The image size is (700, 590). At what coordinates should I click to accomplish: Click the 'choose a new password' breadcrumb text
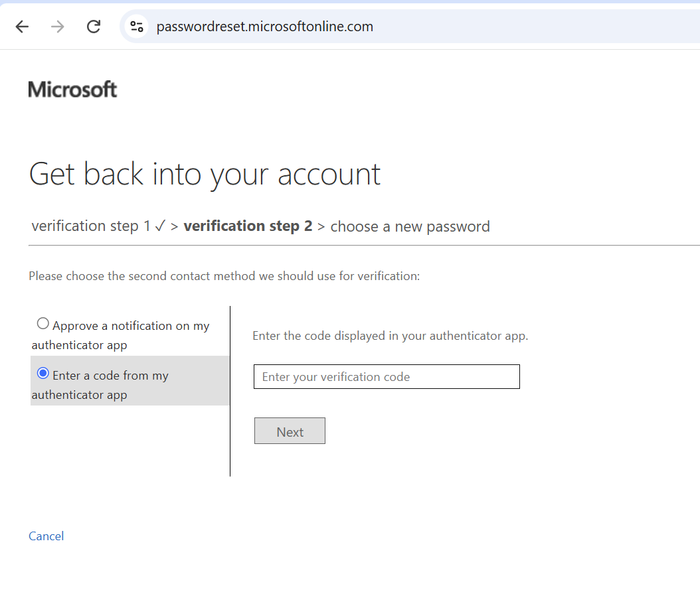(x=410, y=226)
